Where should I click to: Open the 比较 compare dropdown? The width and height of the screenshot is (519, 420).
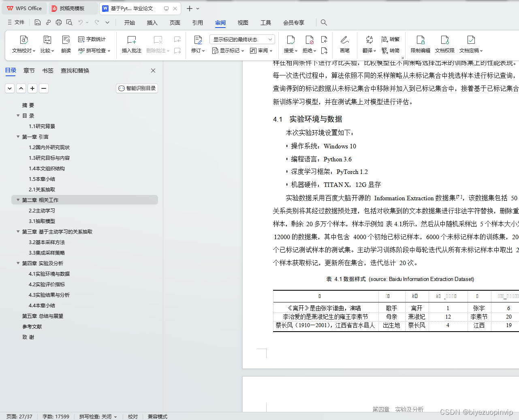(47, 44)
